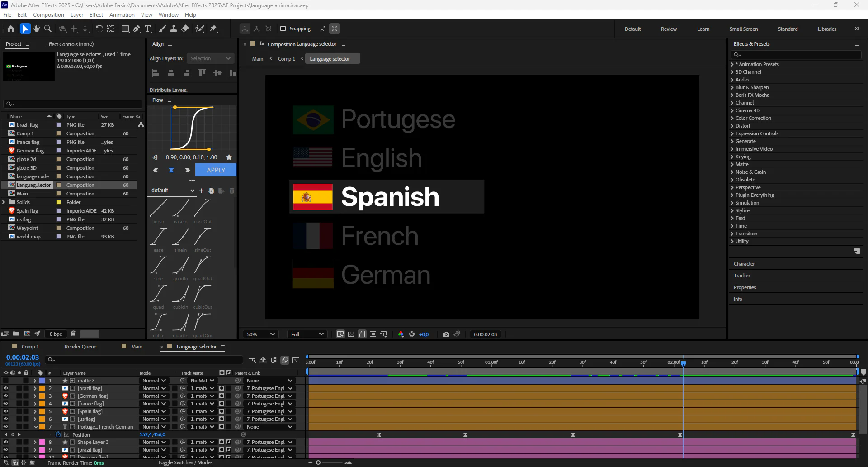Open the 50% magnification dropdown
868x467 pixels.
click(x=260, y=334)
